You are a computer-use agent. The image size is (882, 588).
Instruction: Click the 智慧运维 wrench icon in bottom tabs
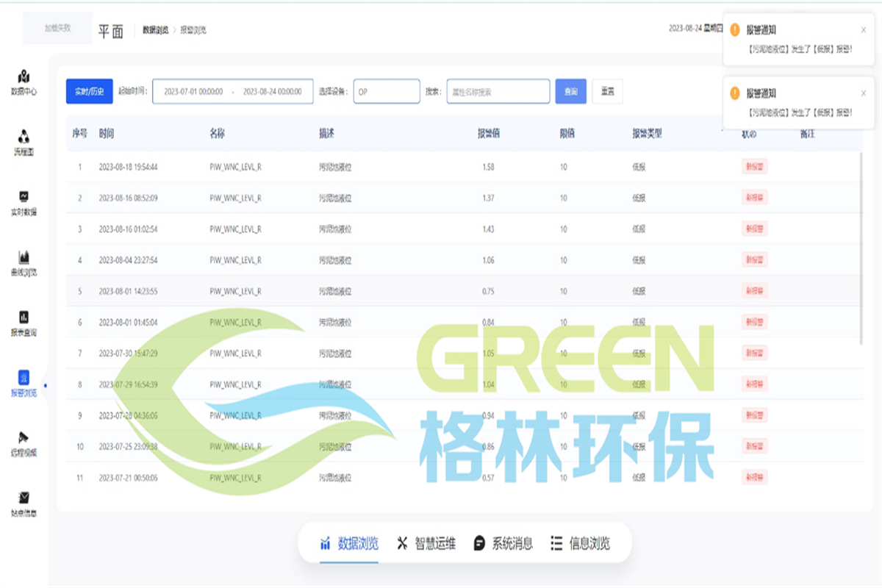tap(402, 544)
